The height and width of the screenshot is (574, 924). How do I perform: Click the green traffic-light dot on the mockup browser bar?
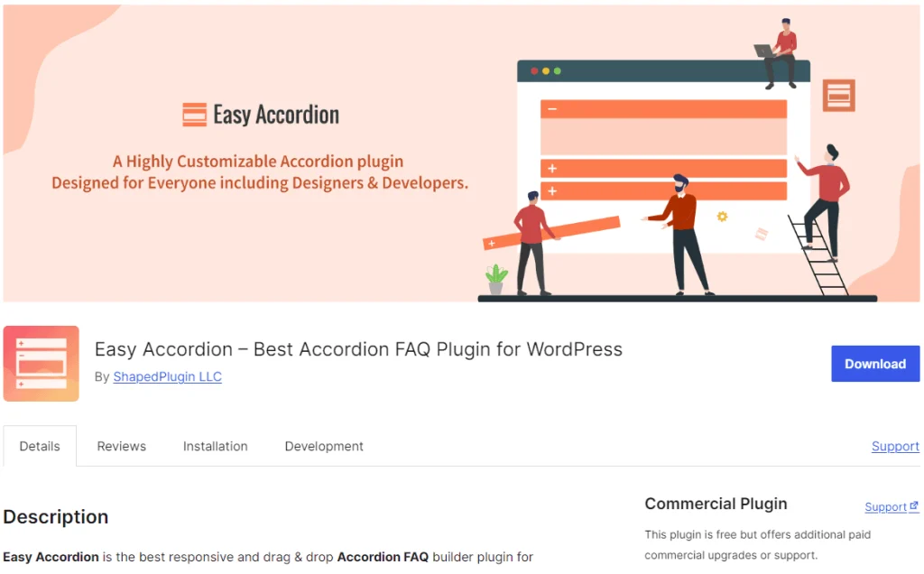[558, 69]
